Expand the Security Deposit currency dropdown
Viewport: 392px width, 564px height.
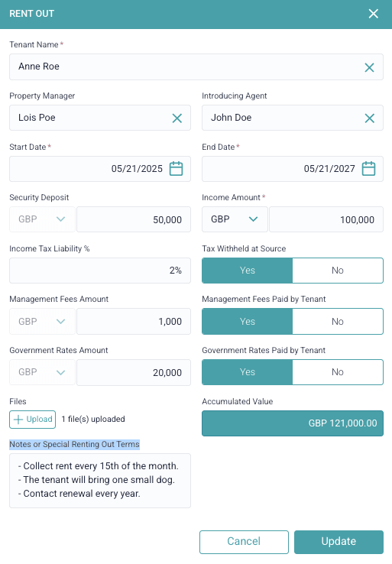coord(42,219)
